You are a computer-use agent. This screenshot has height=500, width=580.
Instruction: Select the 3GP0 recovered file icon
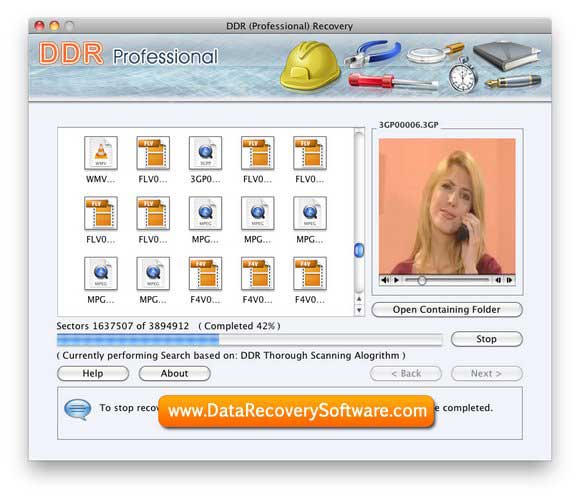205,153
